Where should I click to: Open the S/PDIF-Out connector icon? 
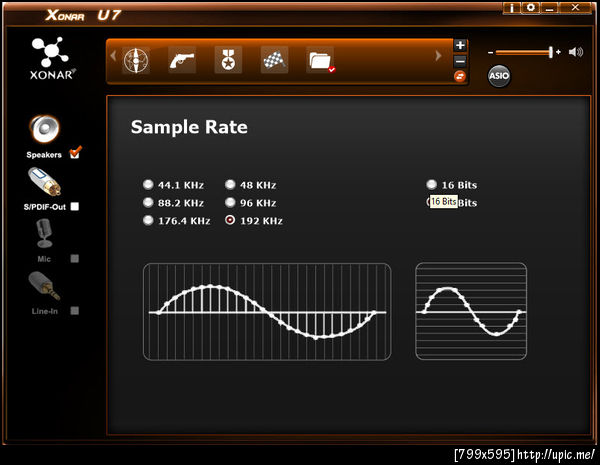(45, 181)
